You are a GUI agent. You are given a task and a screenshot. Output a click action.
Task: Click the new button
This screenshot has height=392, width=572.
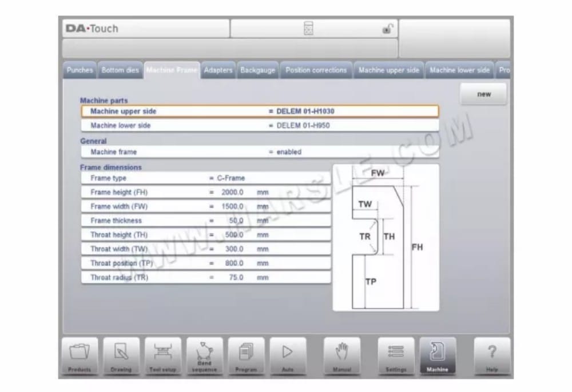(x=483, y=94)
